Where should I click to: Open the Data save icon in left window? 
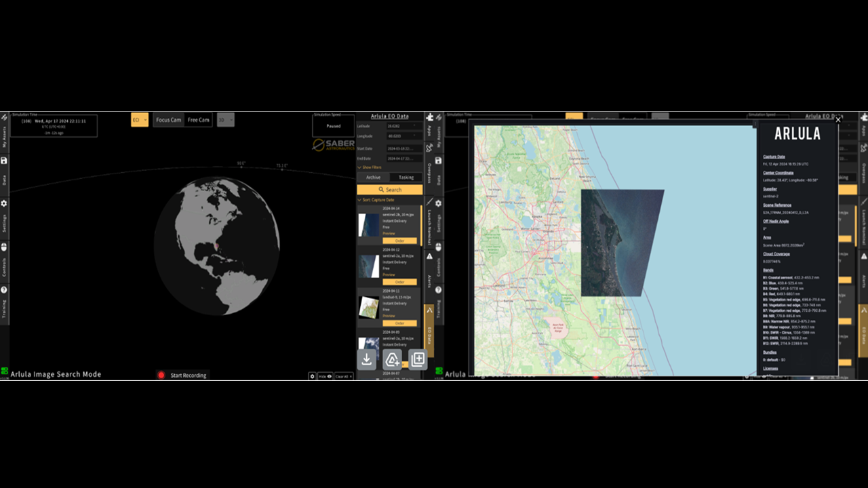tap(4, 161)
